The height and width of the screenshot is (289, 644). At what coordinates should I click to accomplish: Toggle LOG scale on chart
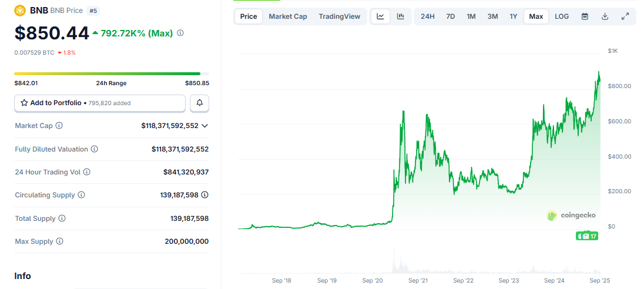(x=562, y=16)
